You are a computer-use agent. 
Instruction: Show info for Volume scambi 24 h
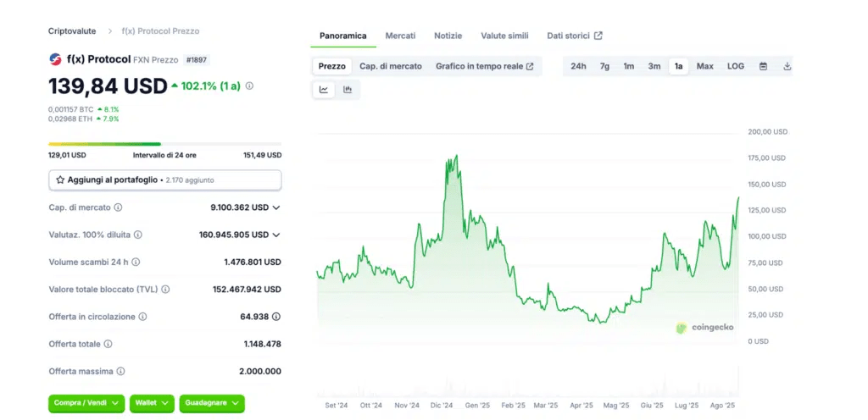point(136,262)
